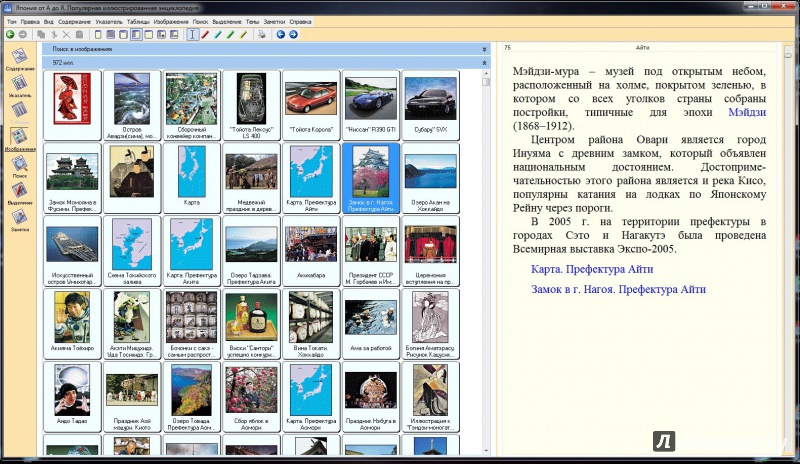Toggle the blue marker highlighter
This screenshot has height=464, width=800.
[x=218, y=34]
